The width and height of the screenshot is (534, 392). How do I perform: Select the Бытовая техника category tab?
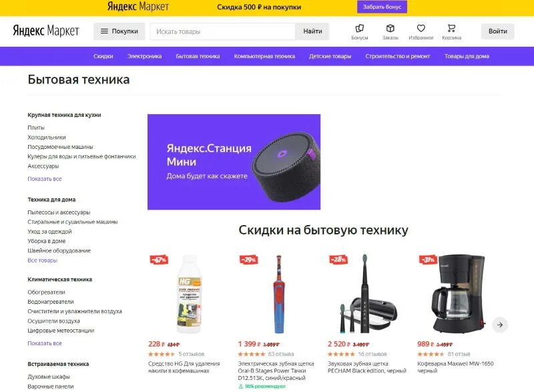pos(198,56)
